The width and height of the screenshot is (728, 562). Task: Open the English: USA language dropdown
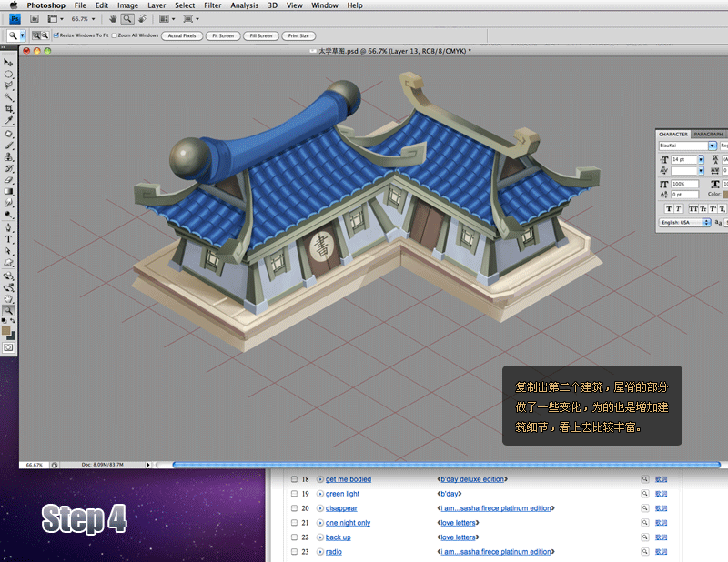pos(685,222)
